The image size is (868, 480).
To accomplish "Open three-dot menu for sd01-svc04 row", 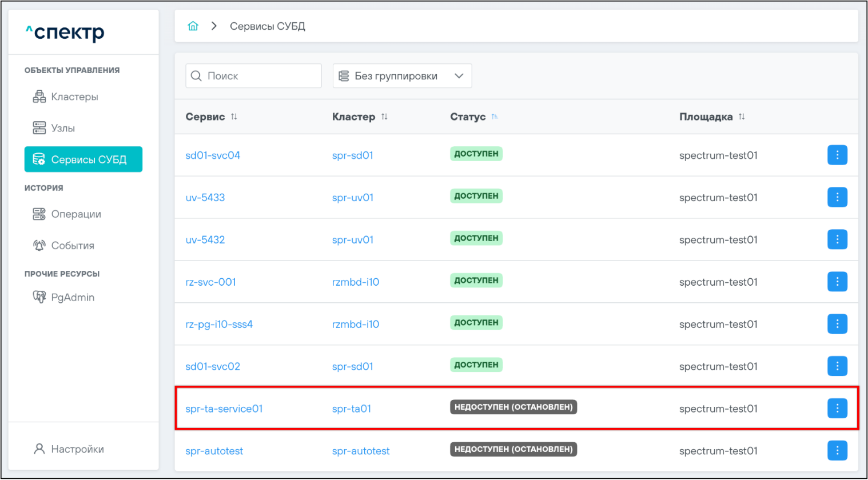I will coord(837,155).
